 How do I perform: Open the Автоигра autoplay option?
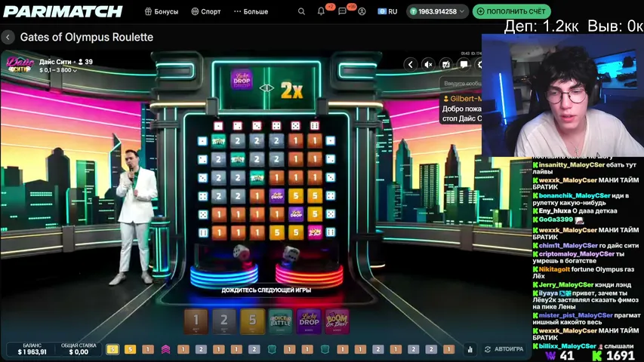[x=504, y=349]
